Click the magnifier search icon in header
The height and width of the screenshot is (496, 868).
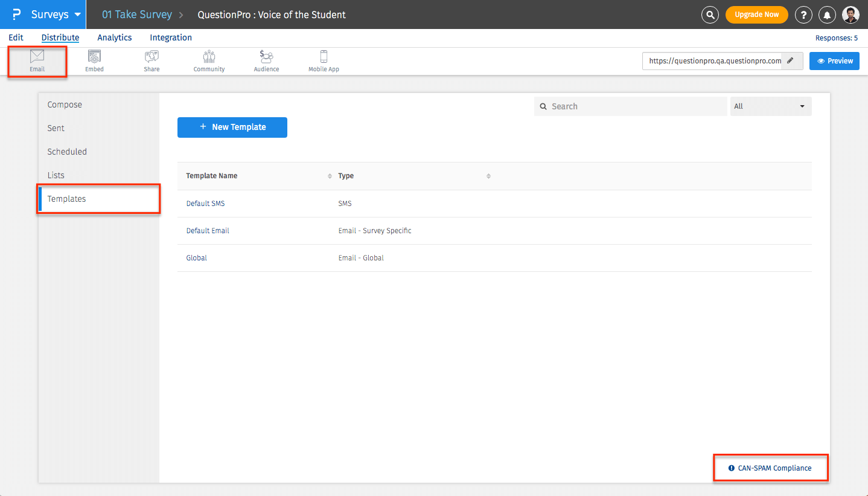click(x=710, y=14)
